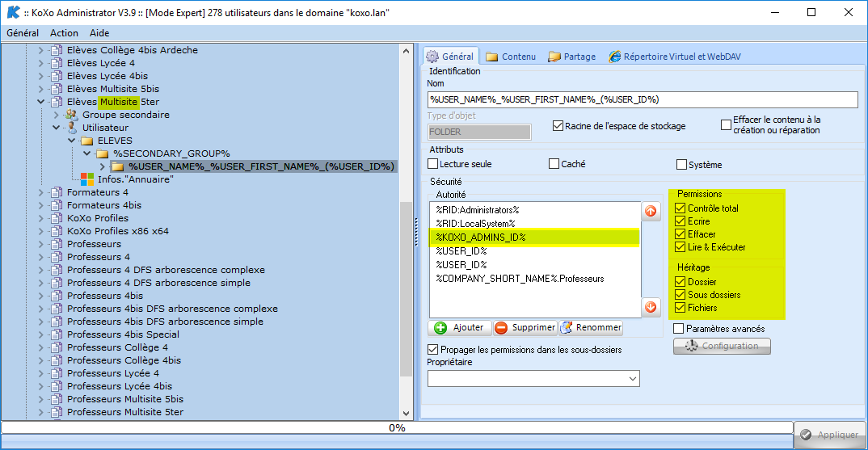Check the Système attribute
868x450 pixels.
point(681,164)
